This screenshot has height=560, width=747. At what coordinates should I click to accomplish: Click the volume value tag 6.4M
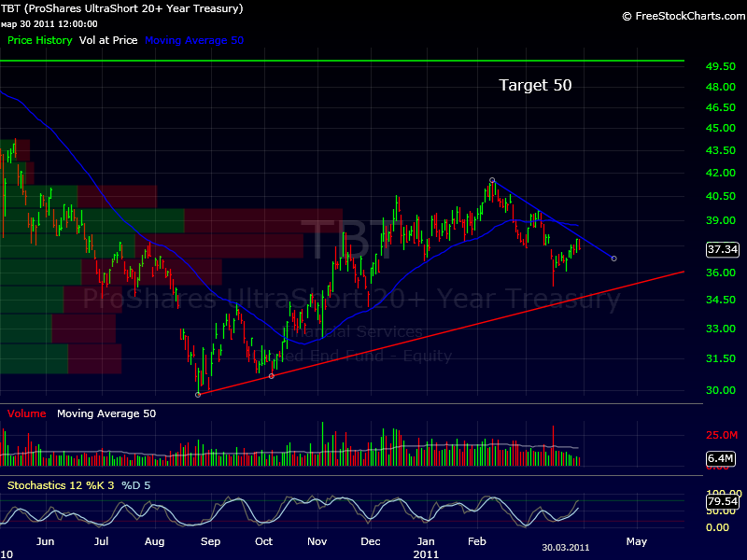[x=721, y=458]
